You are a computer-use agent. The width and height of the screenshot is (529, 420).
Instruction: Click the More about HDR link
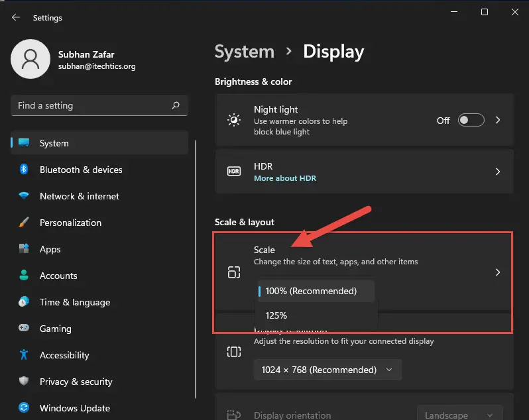(285, 178)
